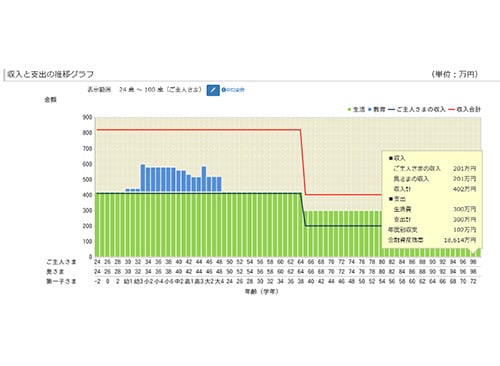Screen dimensions: 500x366
Task: Click the ご主人さま age row label
Action: pos(61,262)
